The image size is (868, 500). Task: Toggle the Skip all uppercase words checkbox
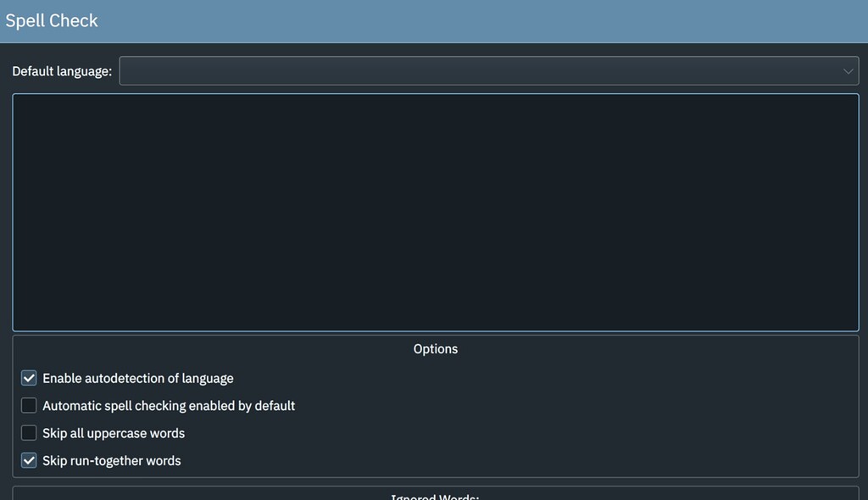coord(28,433)
